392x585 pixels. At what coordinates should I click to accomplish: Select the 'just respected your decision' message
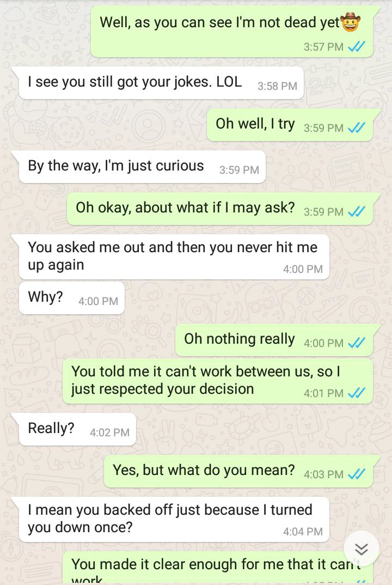[x=218, y=381]
